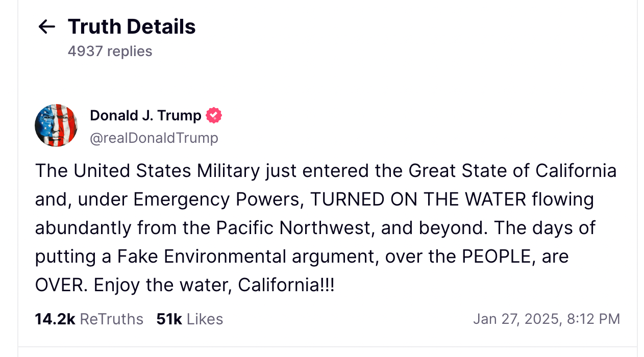Click the "Emergency Powers" words
Screen dimensions: 644x357
[216, 199]
